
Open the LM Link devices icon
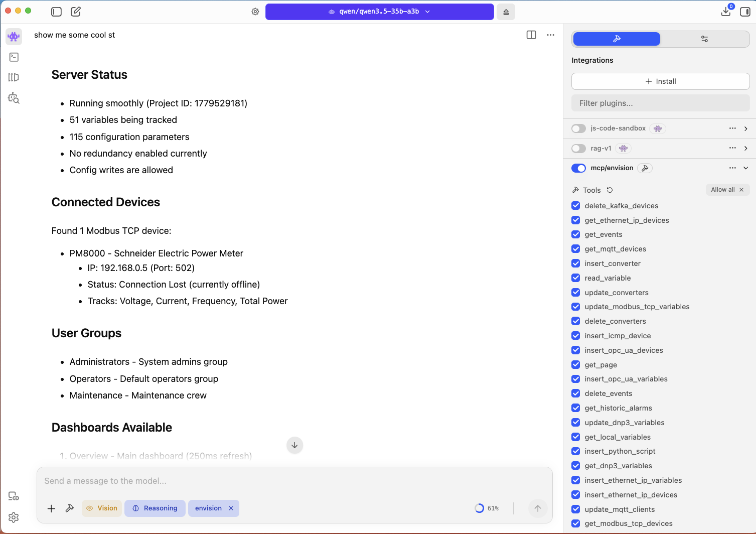click(x=14, y=496)
